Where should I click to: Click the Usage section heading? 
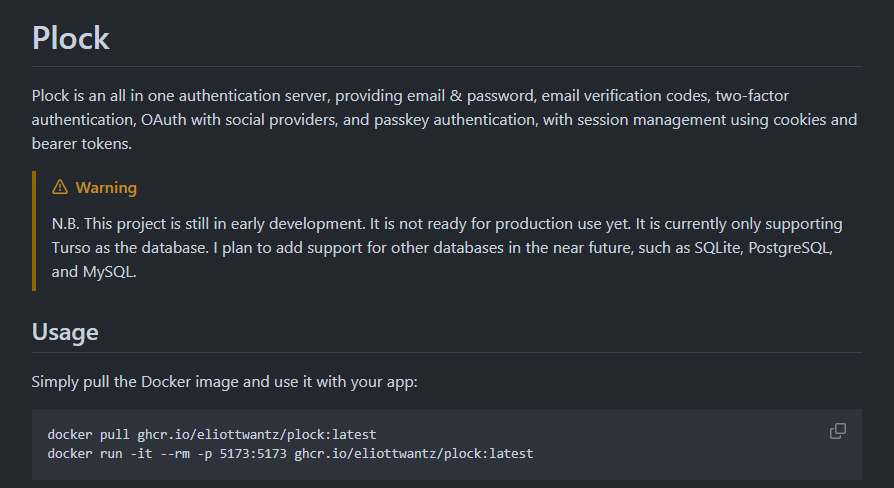pyautogui.click(x=65, y=332)
